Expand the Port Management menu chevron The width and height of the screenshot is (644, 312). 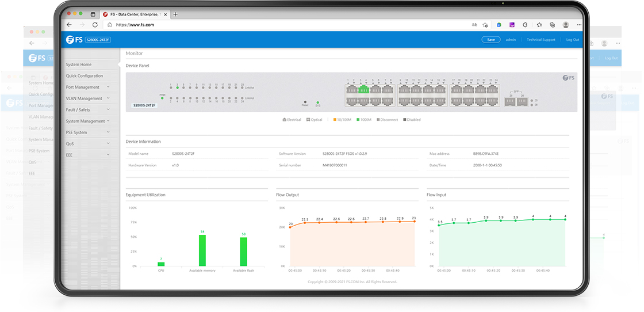pyautogui.click(x=108, y=87)
